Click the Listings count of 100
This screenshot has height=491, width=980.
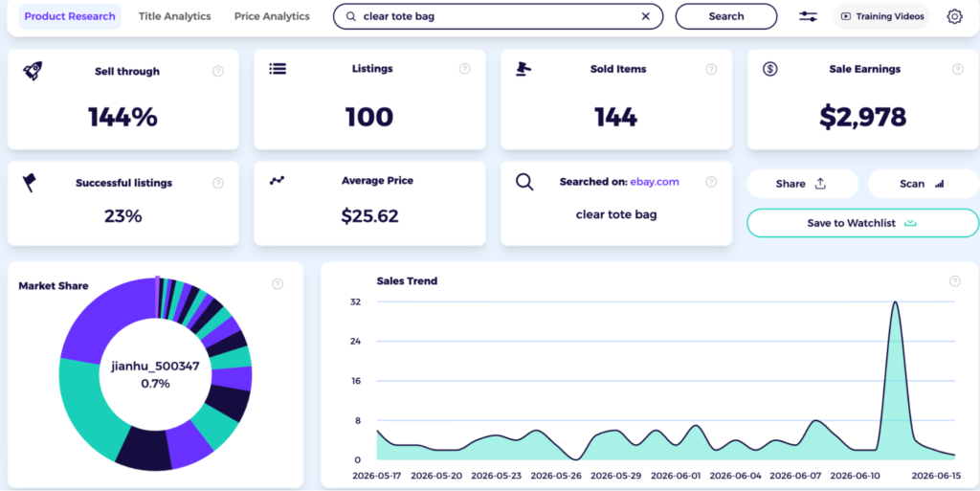coord(369,117)
